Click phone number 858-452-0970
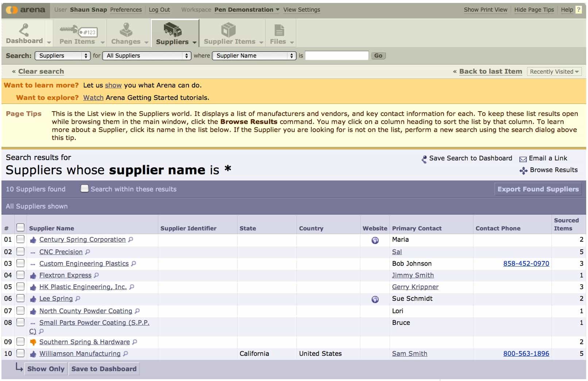The width and height of the screenshot is (588, 381). click(526, 264)
